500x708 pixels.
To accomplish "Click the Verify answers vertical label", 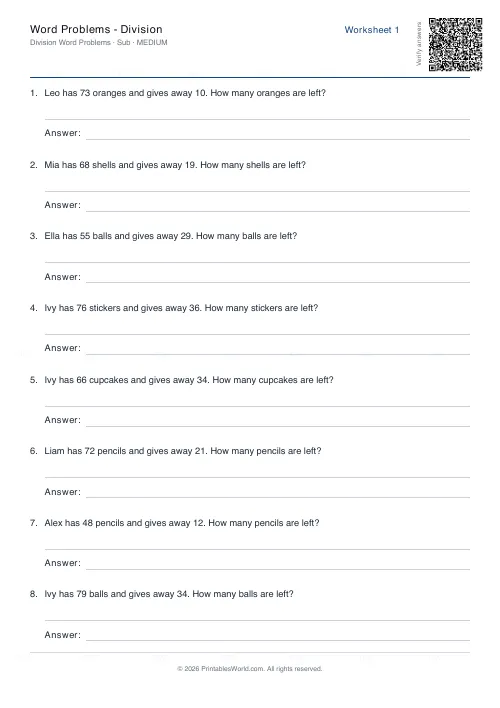I will pyautogui.click(x=419, y=44).
